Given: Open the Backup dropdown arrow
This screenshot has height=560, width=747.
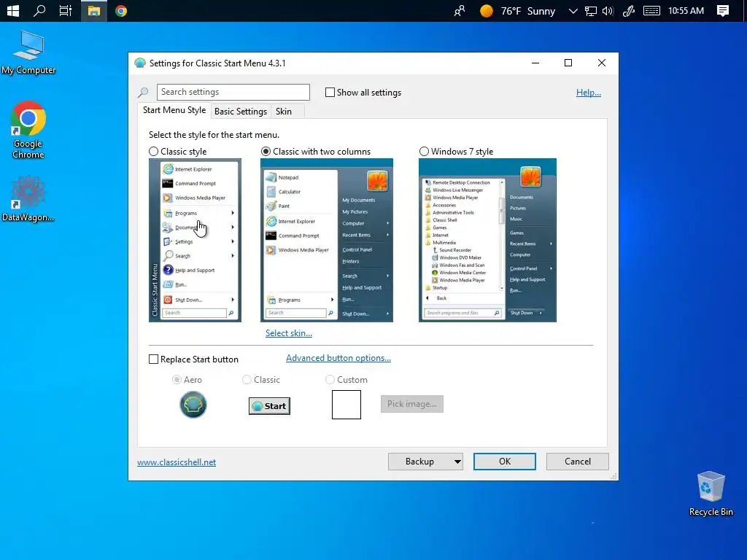Looking at the screenshot, I should [x=457, y=462].
